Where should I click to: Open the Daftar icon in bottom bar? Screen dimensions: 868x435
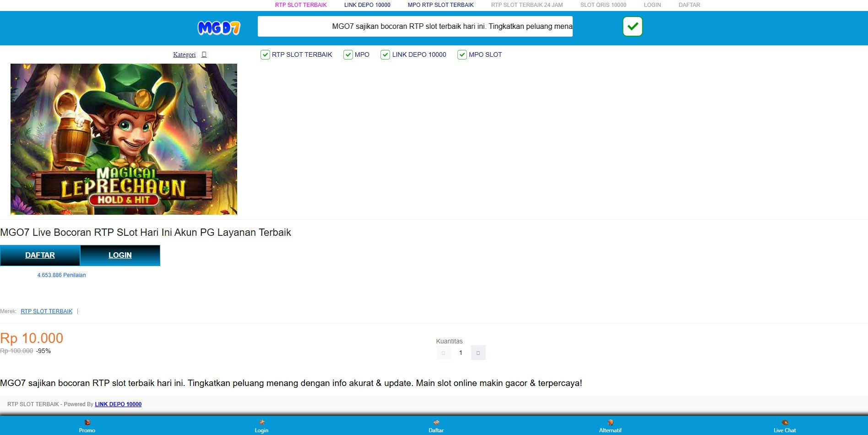point(436,426)
